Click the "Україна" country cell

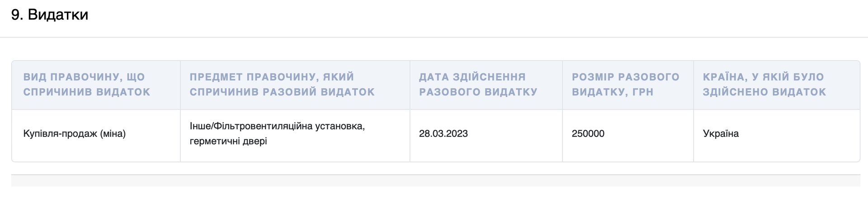pos(721,134)
